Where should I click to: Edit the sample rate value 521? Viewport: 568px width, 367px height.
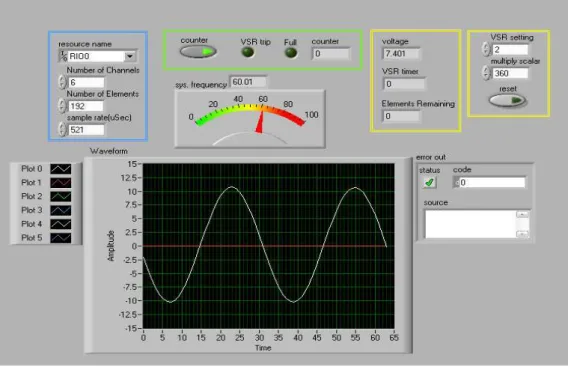tap(86, 130)
